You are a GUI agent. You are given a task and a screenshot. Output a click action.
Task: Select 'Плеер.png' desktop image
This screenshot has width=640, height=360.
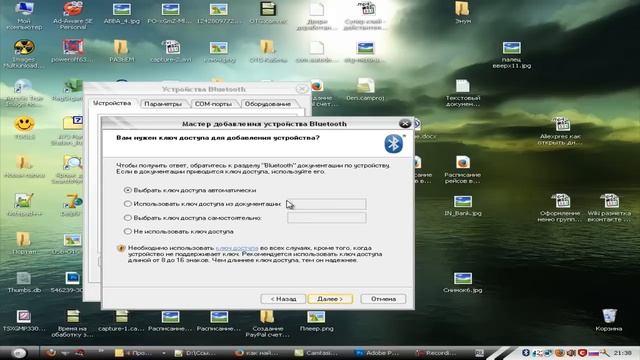[x=316, y=320]
